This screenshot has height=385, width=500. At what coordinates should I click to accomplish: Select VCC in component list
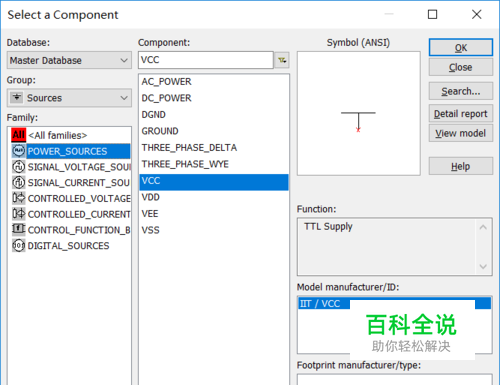pyautogui.click(x=214, y=182)
